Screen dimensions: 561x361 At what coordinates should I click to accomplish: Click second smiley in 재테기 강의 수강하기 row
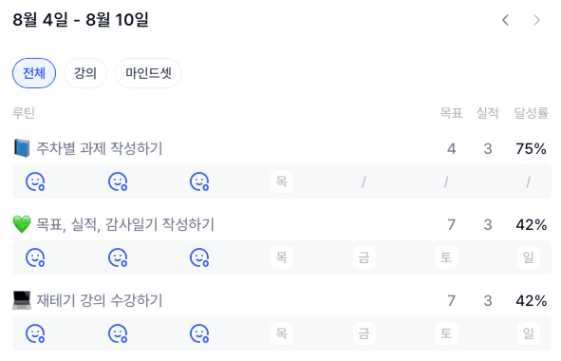[118, 333]
